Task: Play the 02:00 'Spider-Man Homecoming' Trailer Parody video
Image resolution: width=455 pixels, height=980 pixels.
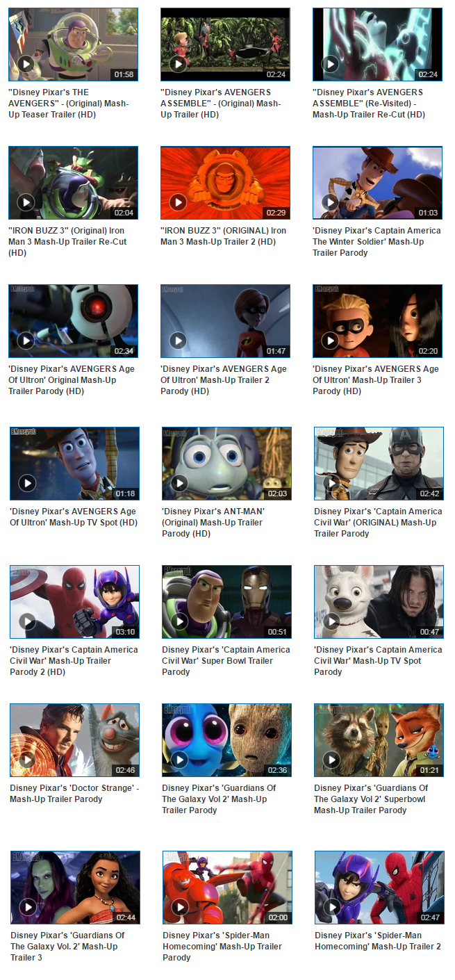Action: click(227, 888)
